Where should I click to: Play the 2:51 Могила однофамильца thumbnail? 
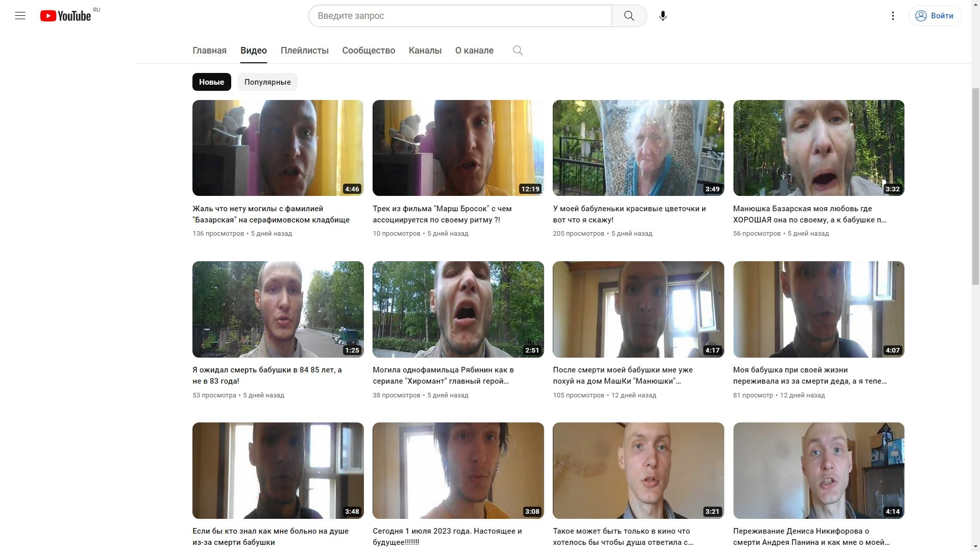(x=458, y=309)
